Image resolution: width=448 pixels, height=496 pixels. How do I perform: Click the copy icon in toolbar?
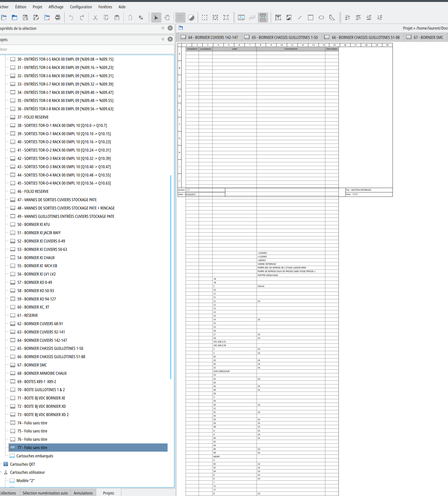click(106, 17)
